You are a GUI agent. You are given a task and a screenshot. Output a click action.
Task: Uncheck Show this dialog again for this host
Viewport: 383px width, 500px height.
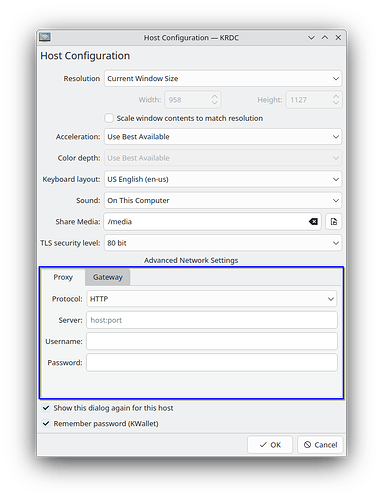coord(46,408)
